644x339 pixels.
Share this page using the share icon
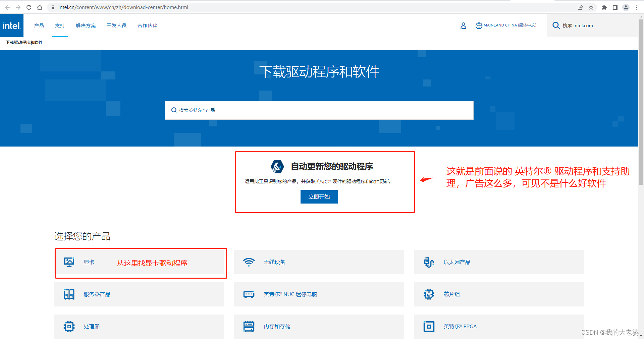580,7
